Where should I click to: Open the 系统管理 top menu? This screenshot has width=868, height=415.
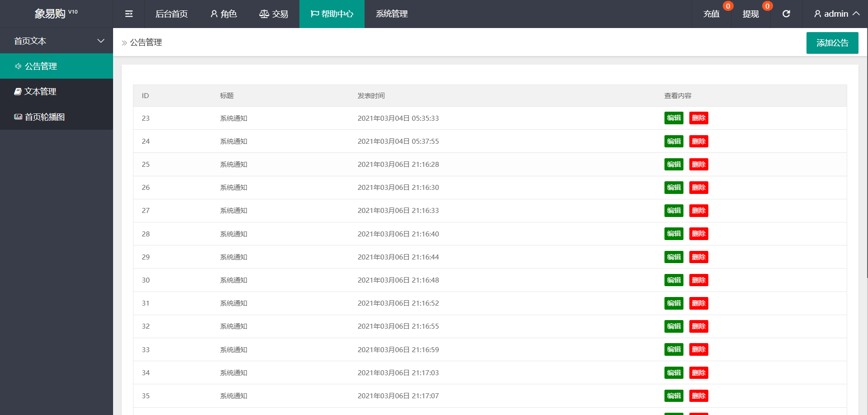(392, 14)
